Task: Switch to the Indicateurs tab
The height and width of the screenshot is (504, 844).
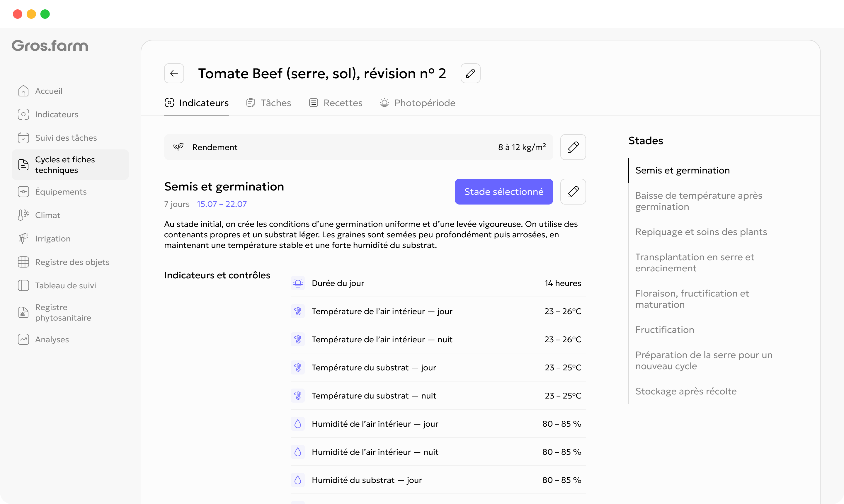Action: pyautogui.click(x=197, y=103)
